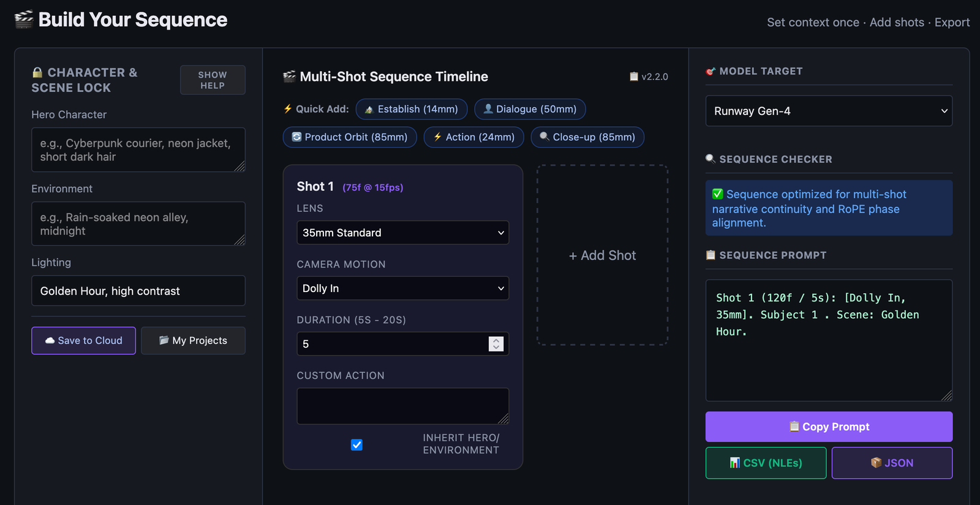Open the Camera Motion dropdown showing Dolly In
The height and width of the screenshot is (505, 980).
point(403,288)
